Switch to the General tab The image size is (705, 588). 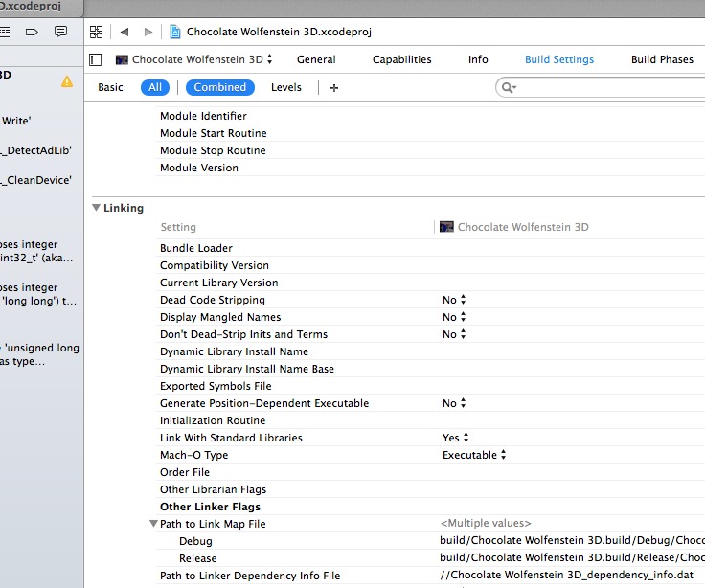316,59
